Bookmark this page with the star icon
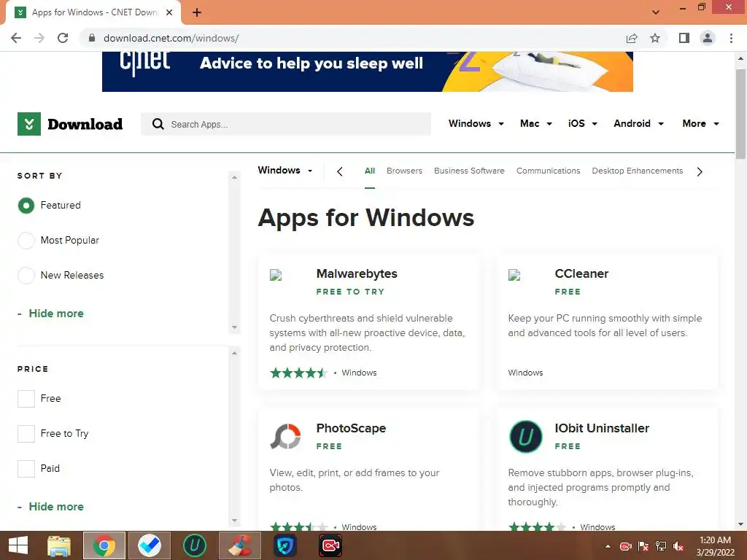747x560 pixels. click(x=655, y=38)
